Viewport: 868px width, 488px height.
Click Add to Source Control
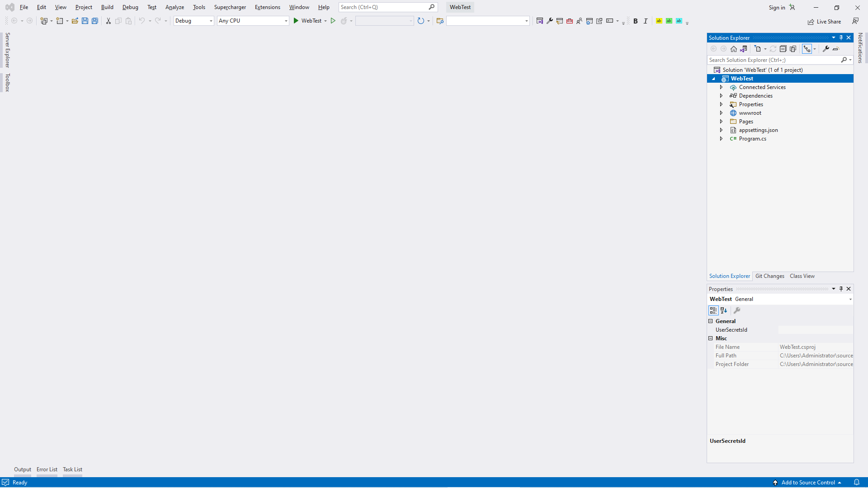pyautogui.click(x=808, y=482)
